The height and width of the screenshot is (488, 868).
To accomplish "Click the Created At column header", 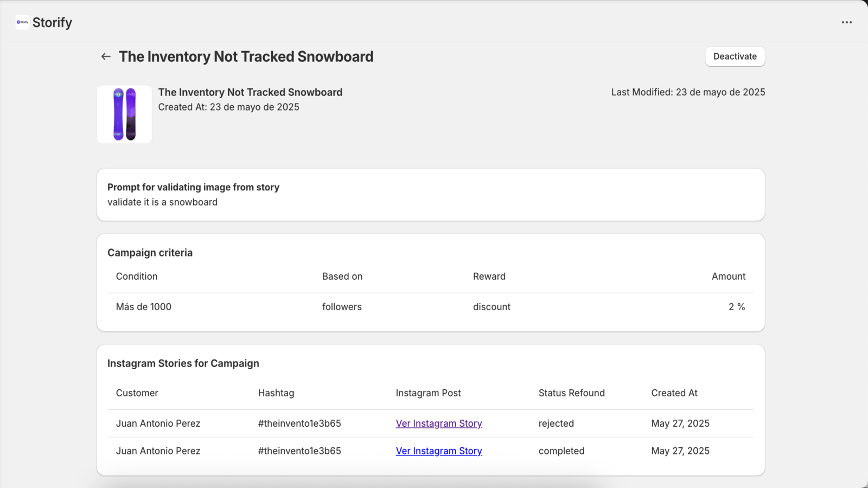I will click(x=674, y=393).
